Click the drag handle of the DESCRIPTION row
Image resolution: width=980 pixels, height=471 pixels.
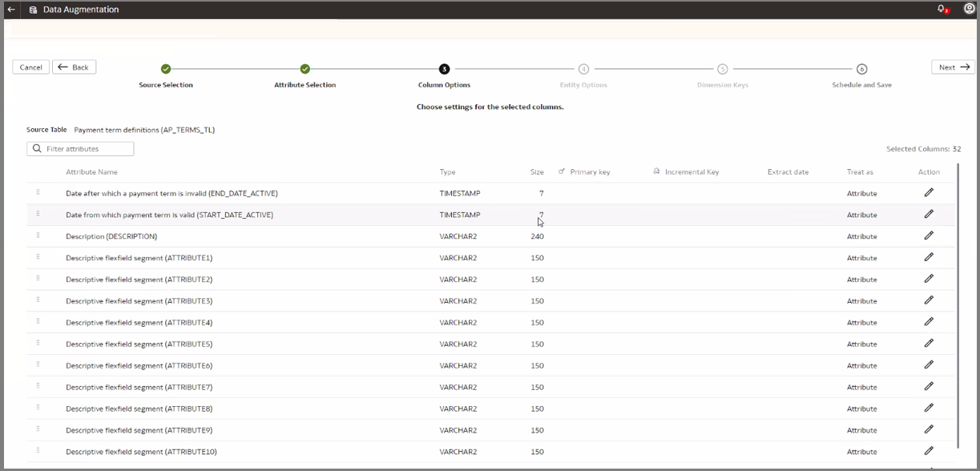click(x=38, y=235)
